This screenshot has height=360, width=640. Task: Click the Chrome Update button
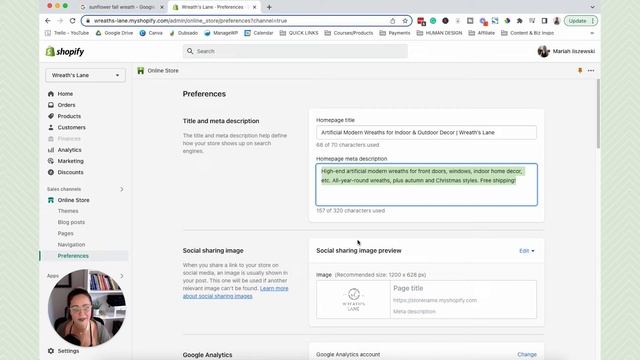tap(581, 21)
